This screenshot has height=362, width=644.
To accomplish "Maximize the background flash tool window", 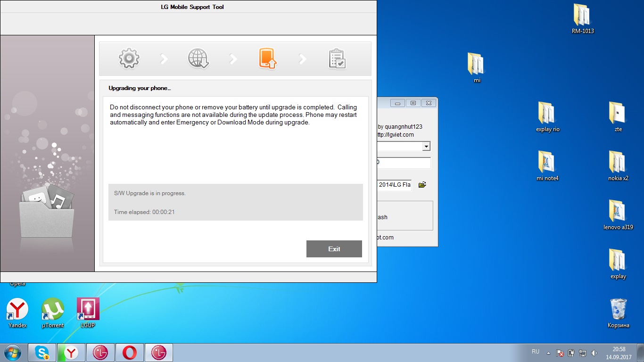I will (x=413, y=103).
